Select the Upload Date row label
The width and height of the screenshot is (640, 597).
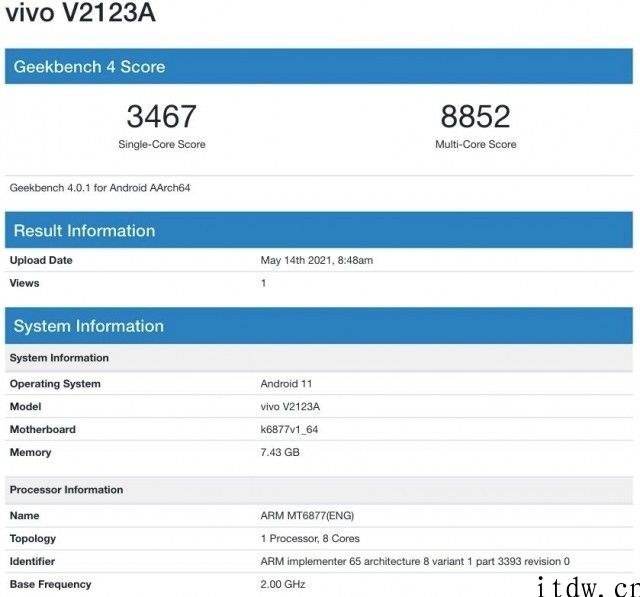click(41, 261)
